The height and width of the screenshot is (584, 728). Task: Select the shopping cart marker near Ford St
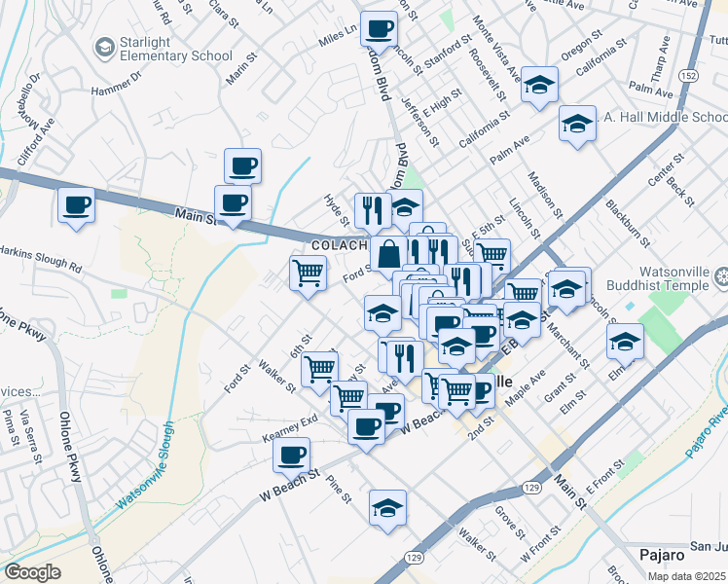click(x=308, y=273)
